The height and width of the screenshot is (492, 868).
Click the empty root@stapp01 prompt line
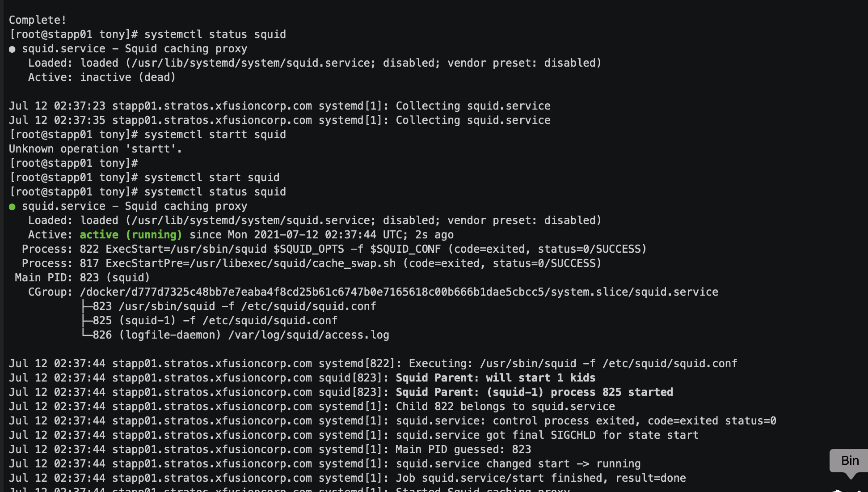click(74, 163)
